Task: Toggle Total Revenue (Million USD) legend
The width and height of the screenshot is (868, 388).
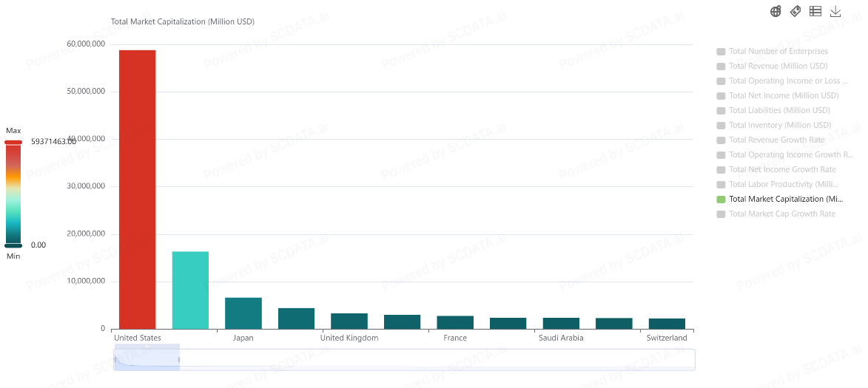Action: click(778, 67)
